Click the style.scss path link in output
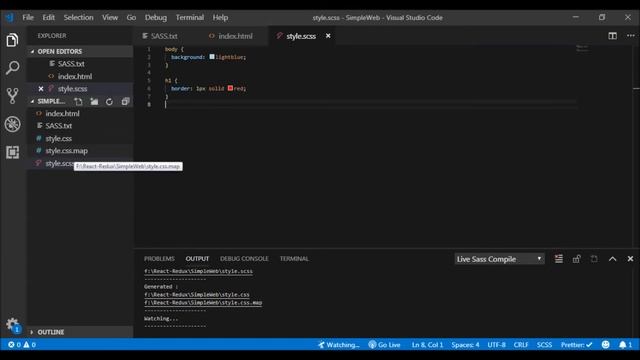The image size is (640, 360). (x=198, y=271)
